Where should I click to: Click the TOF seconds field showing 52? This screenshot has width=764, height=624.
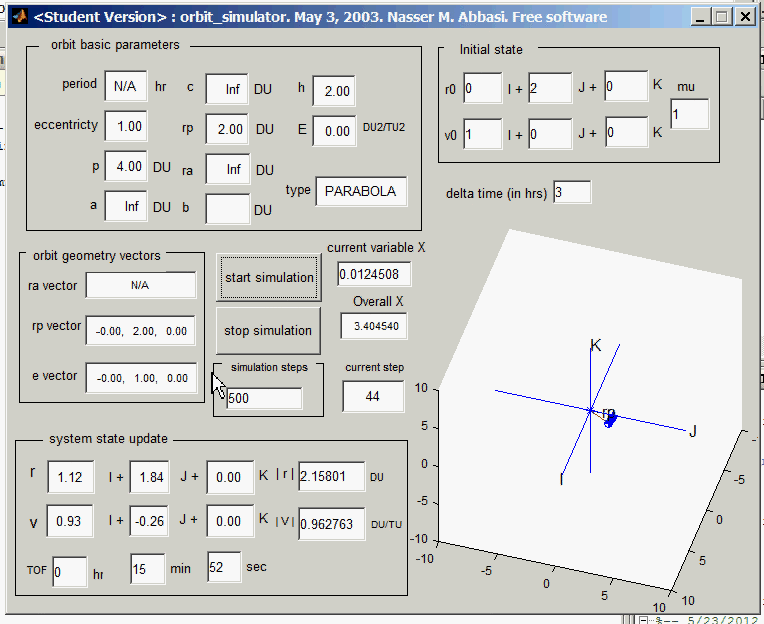(x=225, y=568)
